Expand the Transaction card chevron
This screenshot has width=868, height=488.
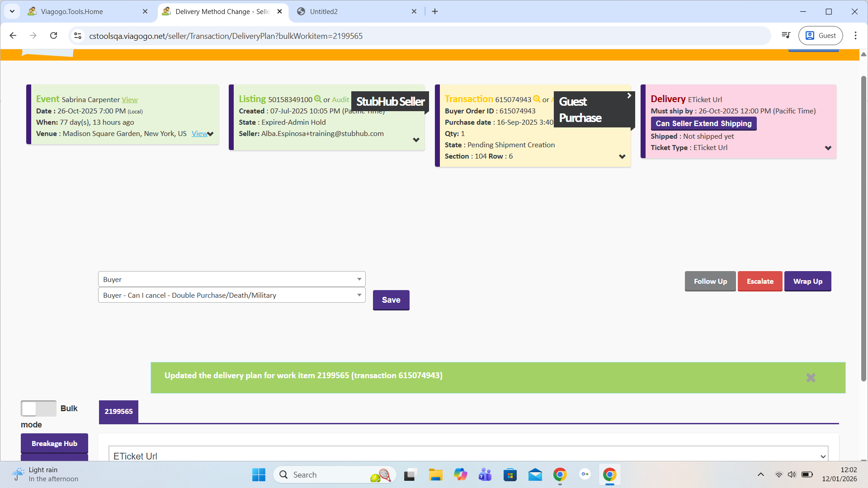622,157
